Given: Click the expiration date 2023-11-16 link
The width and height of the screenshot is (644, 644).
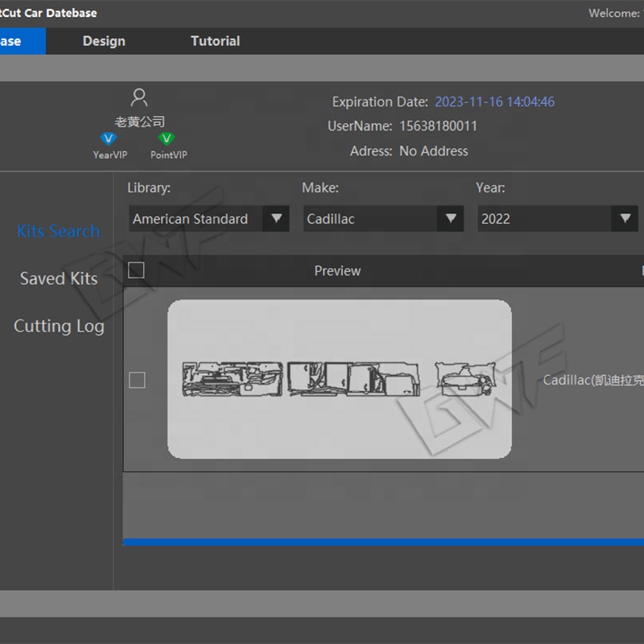Looking at the screenshot, I should pos(494,102).
